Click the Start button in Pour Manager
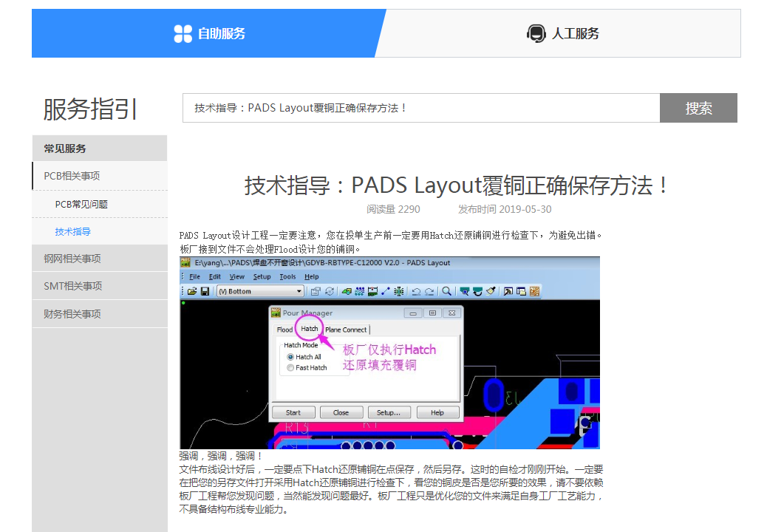Viewport: 767px width, 532px height. 293,412
